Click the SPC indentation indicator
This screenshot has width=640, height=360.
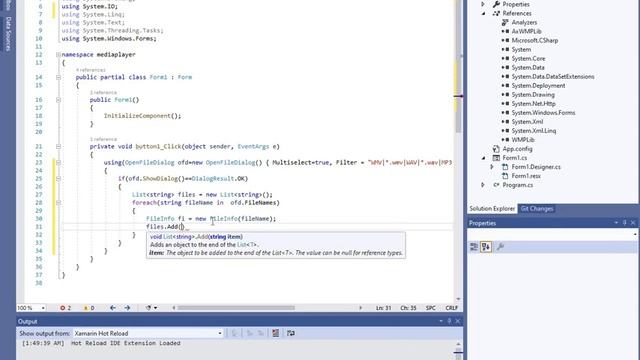tap(431, 308)
